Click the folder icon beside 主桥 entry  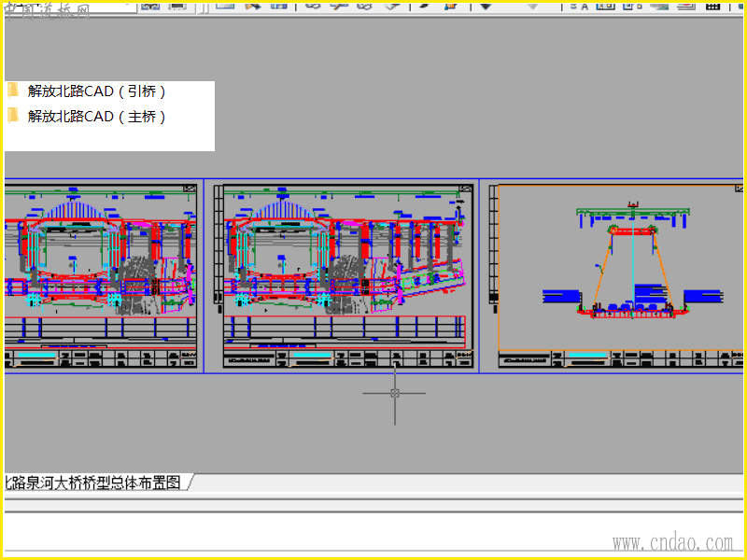click(13, 116)
